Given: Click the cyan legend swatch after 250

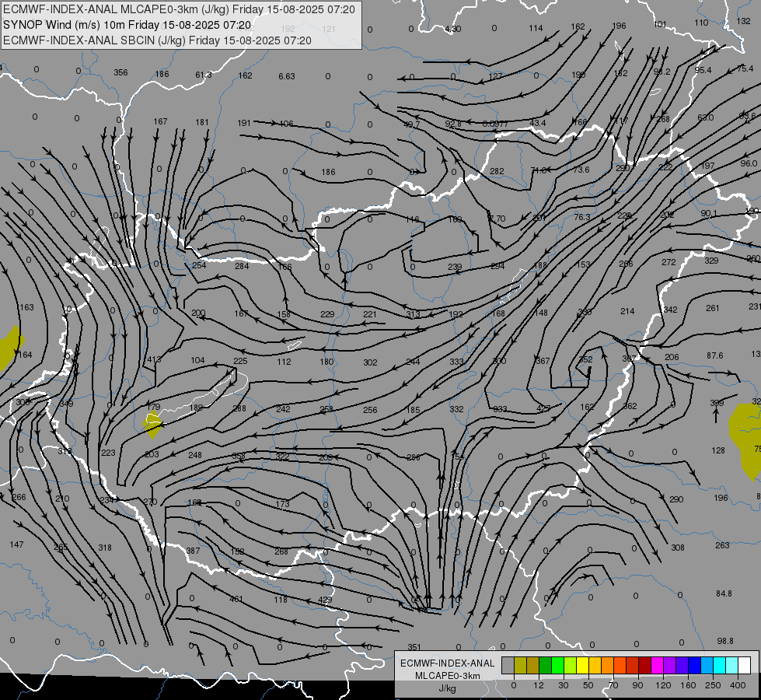Looking at the screenshot, I should point(719,665).
